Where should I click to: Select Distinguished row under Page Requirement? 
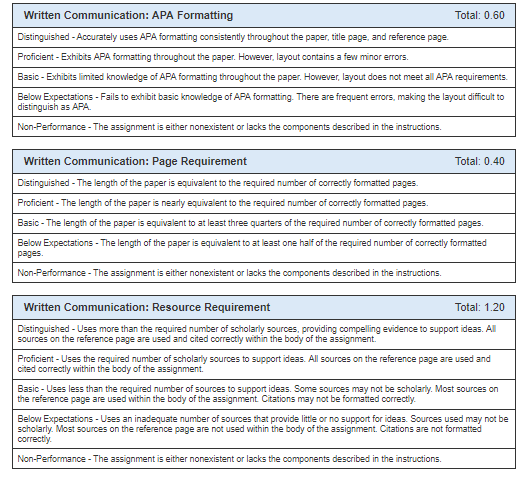pyautogui.click(x=264, y=183)
